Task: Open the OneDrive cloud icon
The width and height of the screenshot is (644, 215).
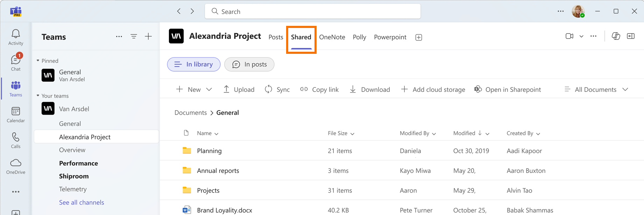Action: tap(16, 166)
